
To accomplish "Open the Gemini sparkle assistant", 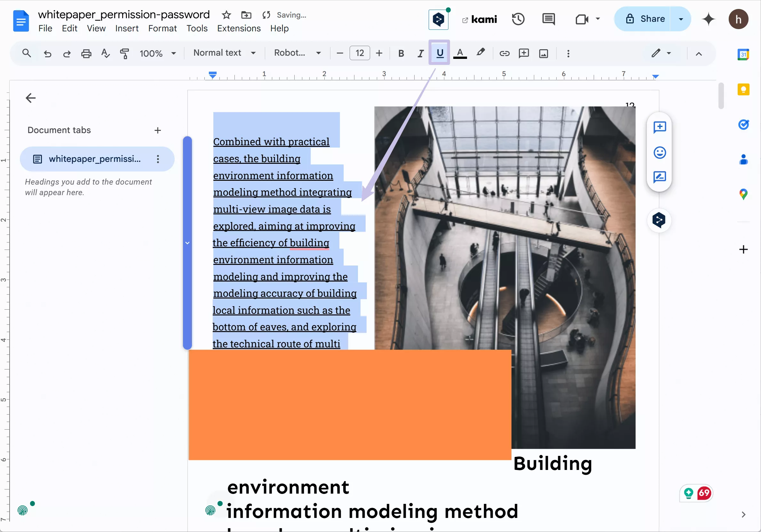I will 708,19.
